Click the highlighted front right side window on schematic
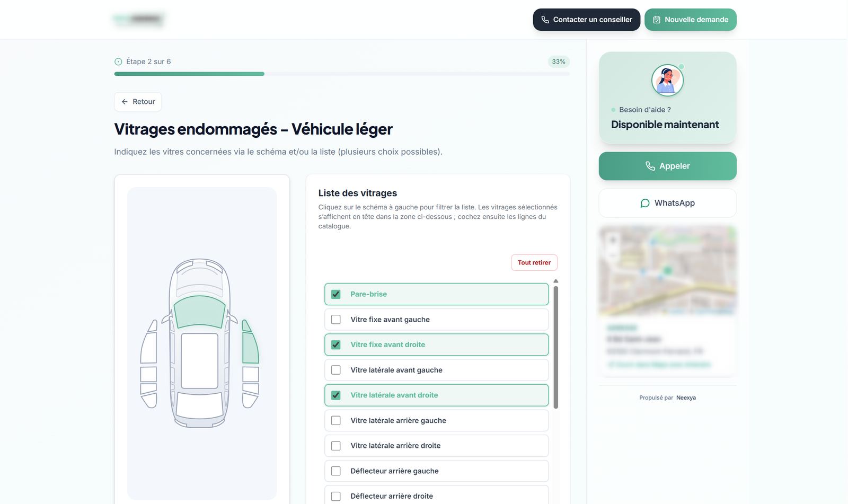 pyautogui.click(x=251, y=347)
